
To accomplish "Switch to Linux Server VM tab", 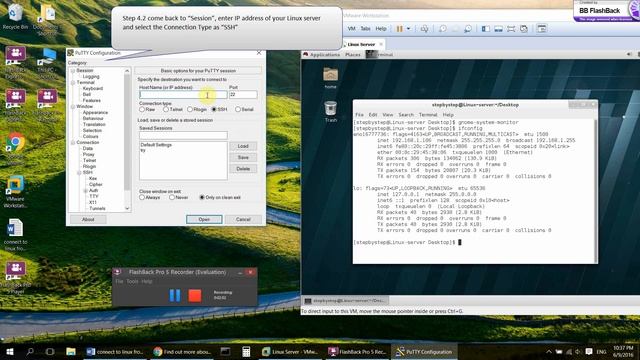I will 361,44.
